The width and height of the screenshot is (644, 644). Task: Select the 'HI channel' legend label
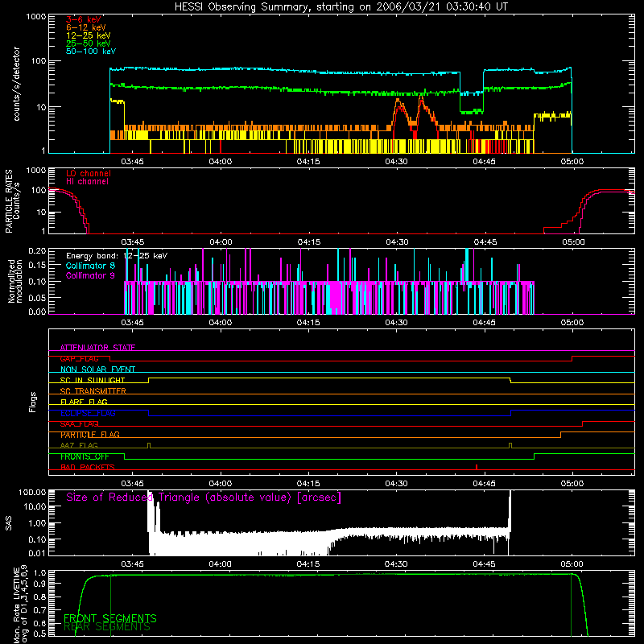[x=88, y=182]
